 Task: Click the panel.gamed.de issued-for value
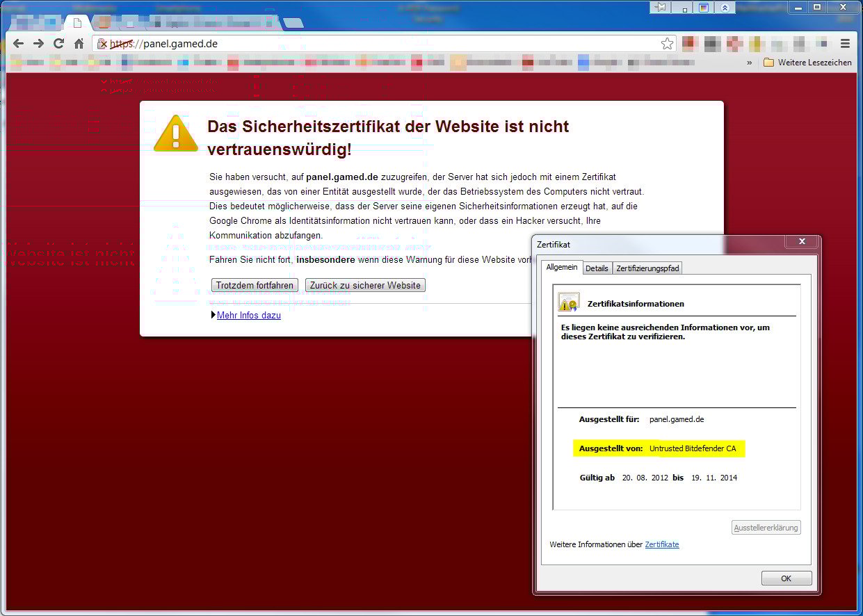(677, 419)
